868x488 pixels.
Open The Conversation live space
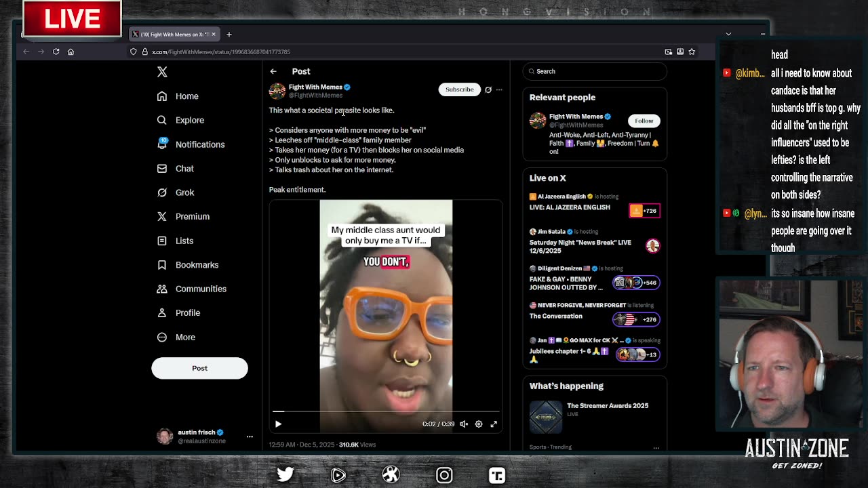[556, 317]
